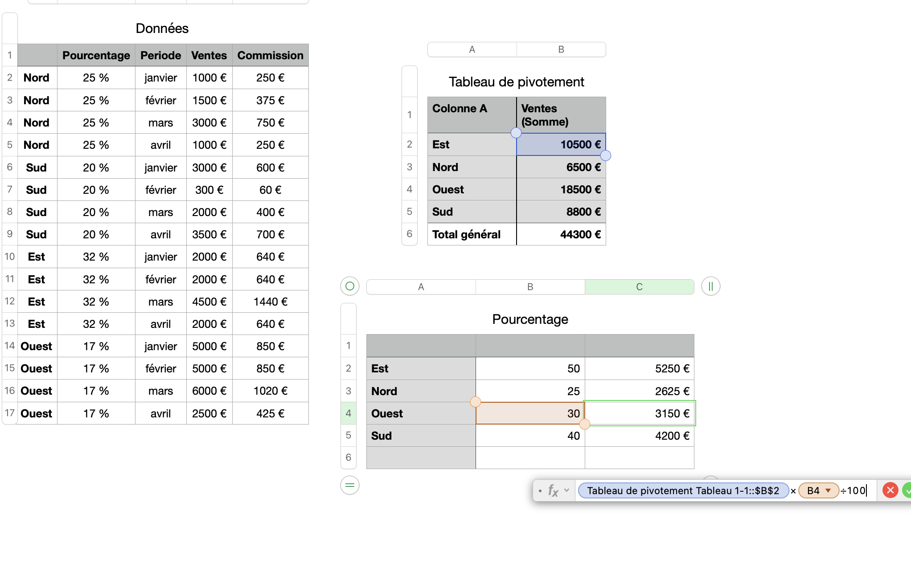This screenshot has width=911, height=588.
Task: Click the Ouest cell with value 3150 €
Action: (x=639, y=413)
